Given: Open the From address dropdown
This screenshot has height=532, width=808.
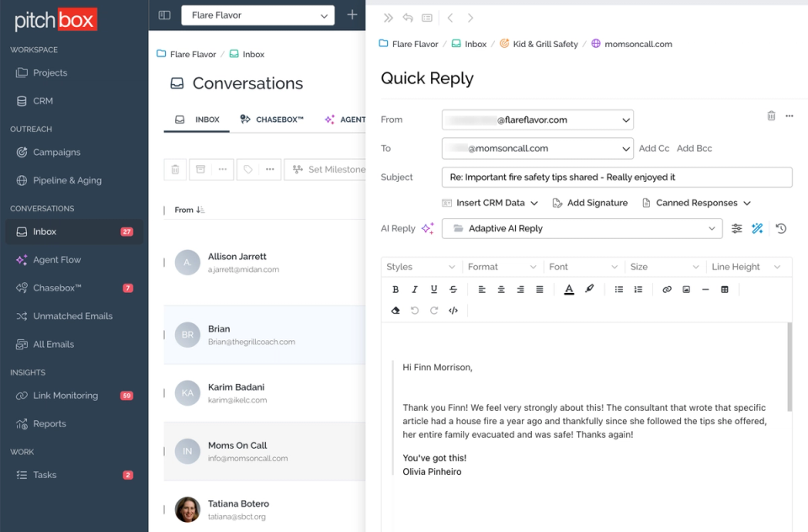Looking at the screenshot, I should (538, 120).
